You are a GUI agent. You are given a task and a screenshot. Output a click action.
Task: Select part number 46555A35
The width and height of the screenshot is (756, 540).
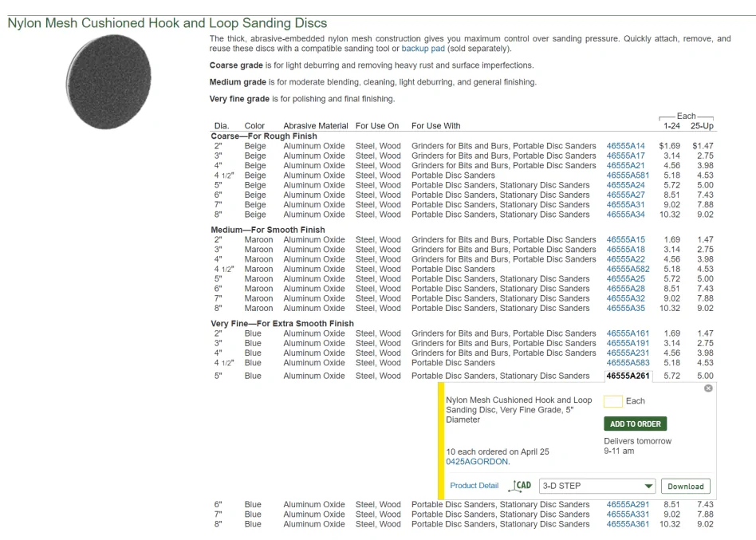625,308
